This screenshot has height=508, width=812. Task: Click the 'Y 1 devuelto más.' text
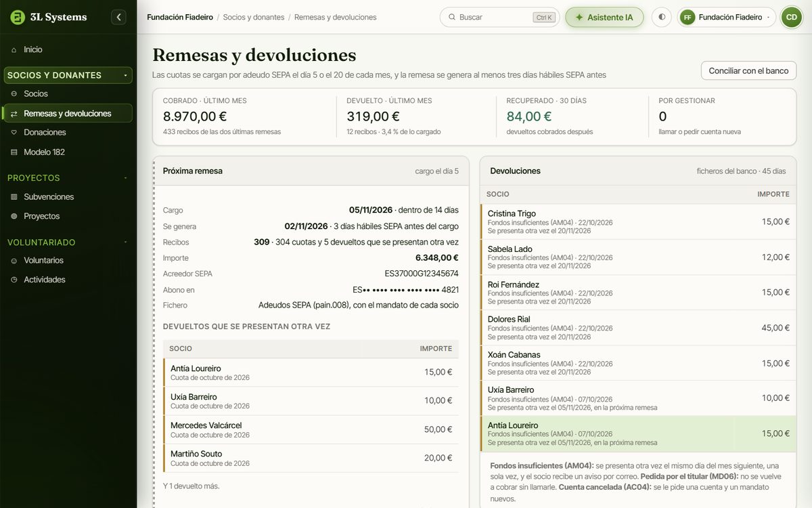pos(191,486)
